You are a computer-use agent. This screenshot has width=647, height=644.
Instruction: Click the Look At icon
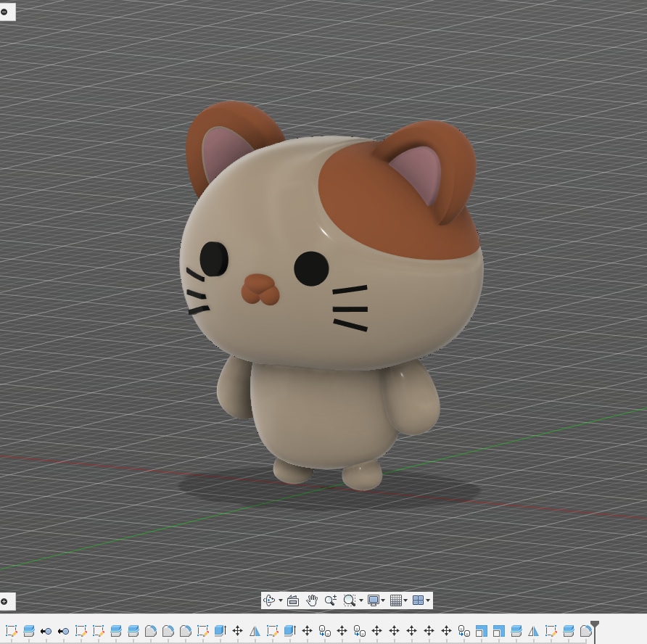tap(293, 600)
